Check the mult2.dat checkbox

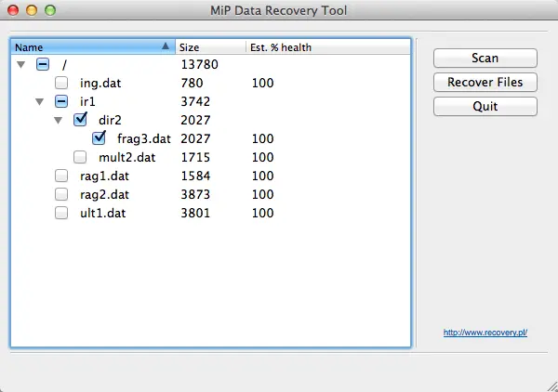[x=80, y=157]
